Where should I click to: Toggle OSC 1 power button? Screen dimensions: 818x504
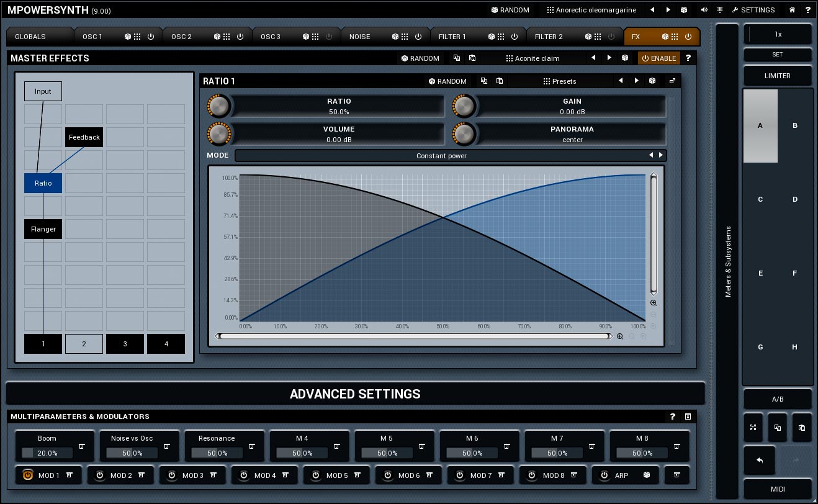tap(151, 37)
